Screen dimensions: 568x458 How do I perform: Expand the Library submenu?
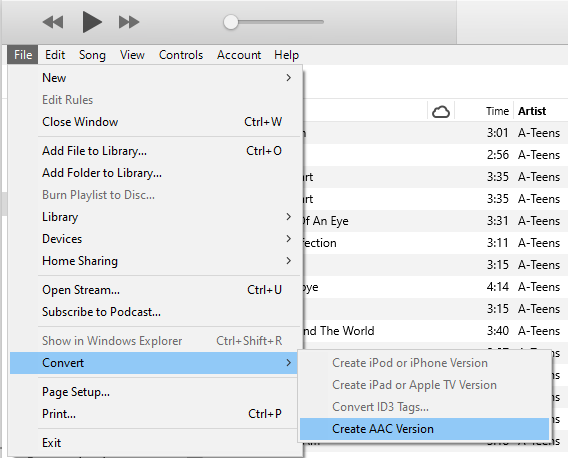pos(155,217)
